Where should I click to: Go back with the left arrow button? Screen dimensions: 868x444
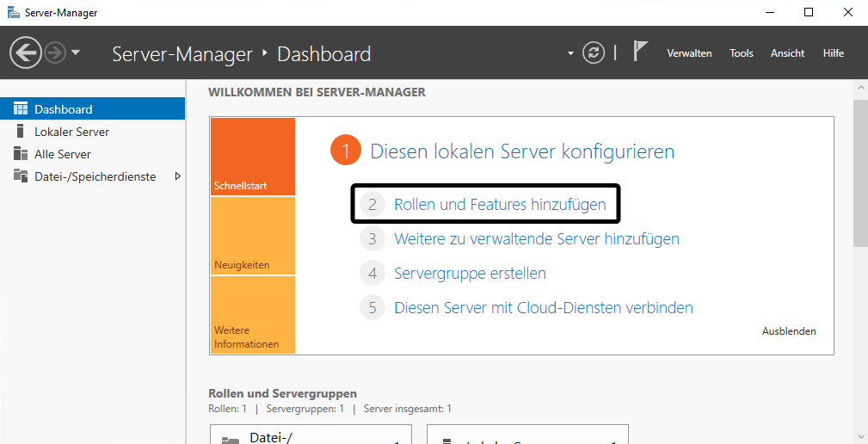click(26, 53)
